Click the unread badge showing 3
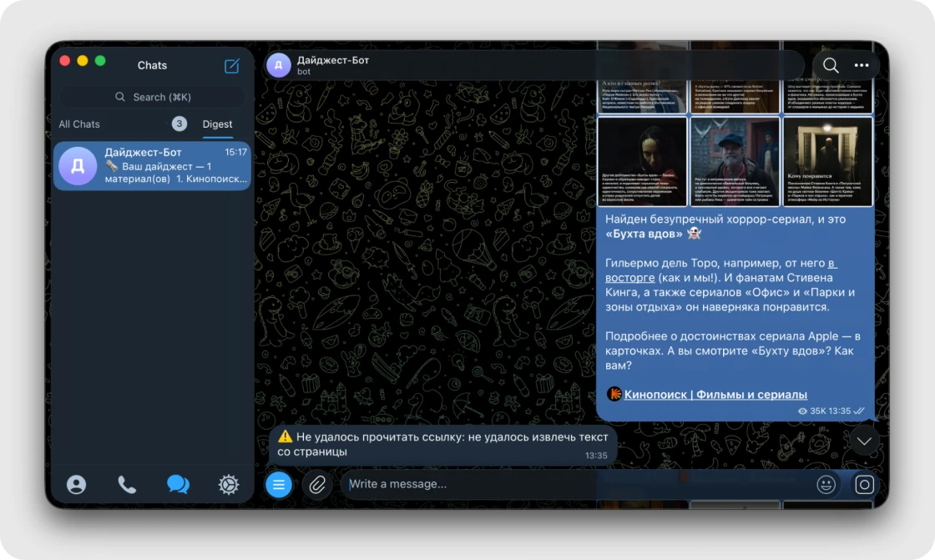Screen dimensions: 935x560 pos(179,124)
